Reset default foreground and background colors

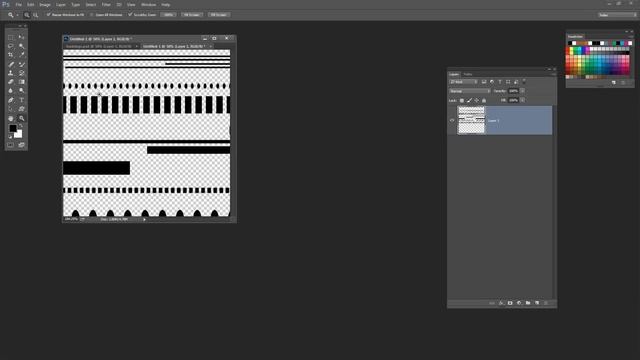pos(10,136)
